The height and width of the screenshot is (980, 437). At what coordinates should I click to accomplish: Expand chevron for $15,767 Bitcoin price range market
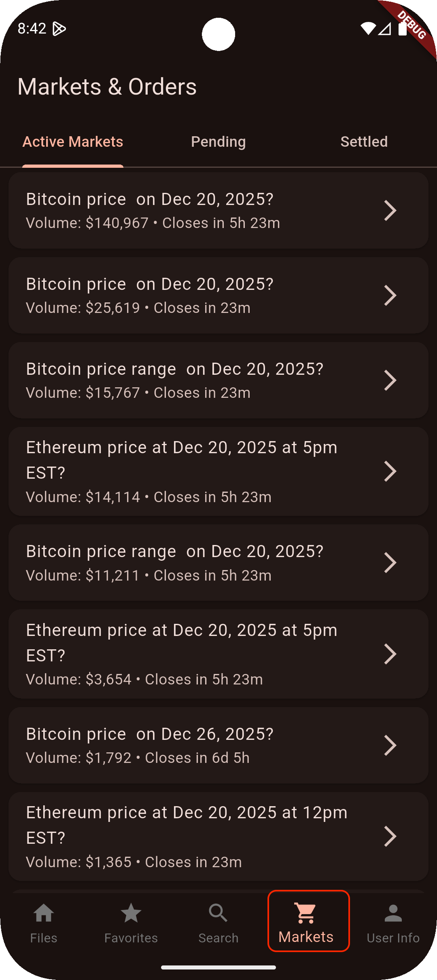click(390, 380)
